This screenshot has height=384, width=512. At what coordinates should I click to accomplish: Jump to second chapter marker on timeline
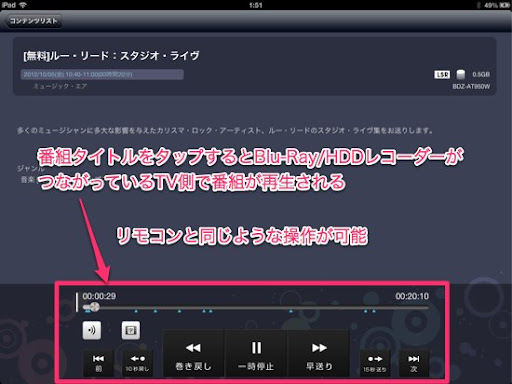coord(136,311)
